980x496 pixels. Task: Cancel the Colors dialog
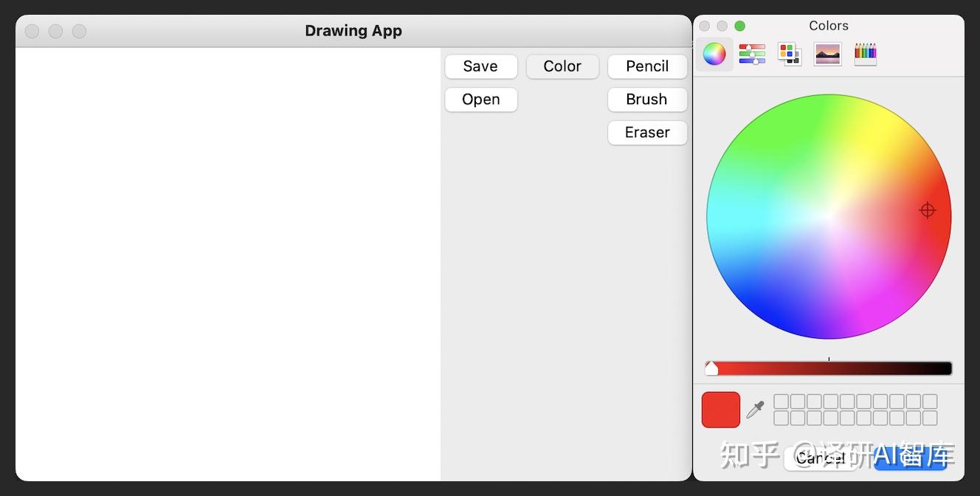click(x=820, y=458)
